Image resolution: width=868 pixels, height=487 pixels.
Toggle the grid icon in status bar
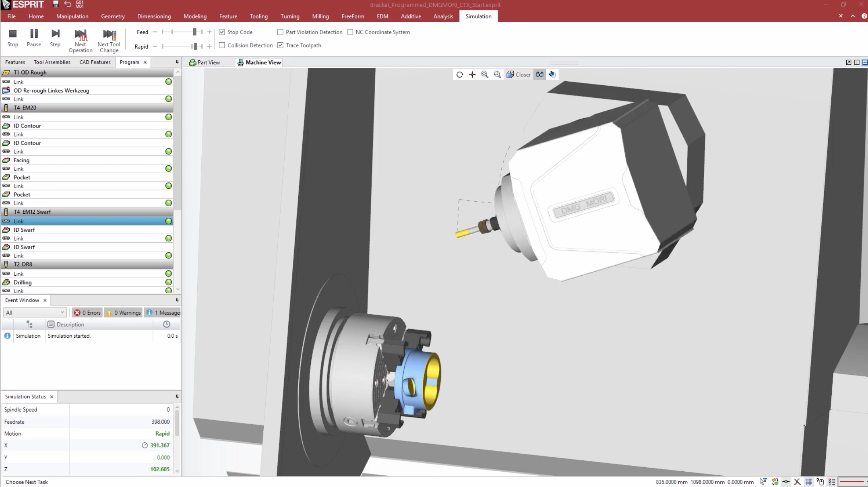pos(808,482)
